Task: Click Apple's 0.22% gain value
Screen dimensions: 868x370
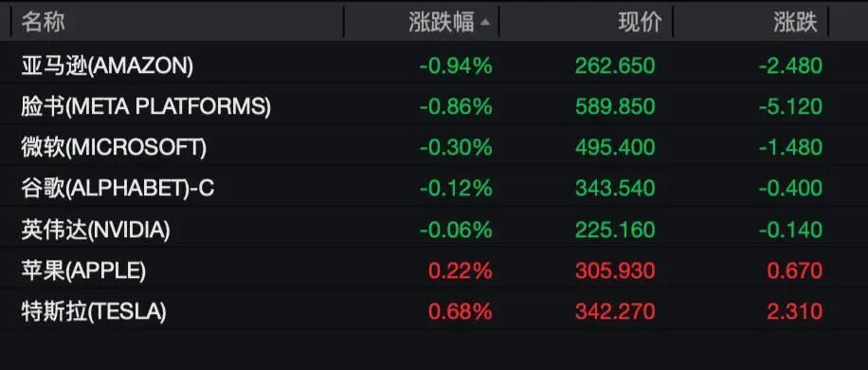Action: pos(460,270)
